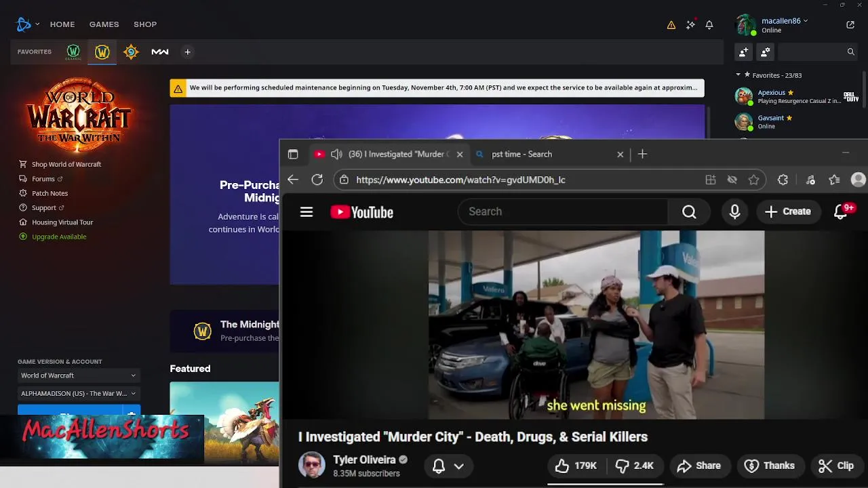Add a game to favorites bar
868x488 pixels.
[188, 52]
